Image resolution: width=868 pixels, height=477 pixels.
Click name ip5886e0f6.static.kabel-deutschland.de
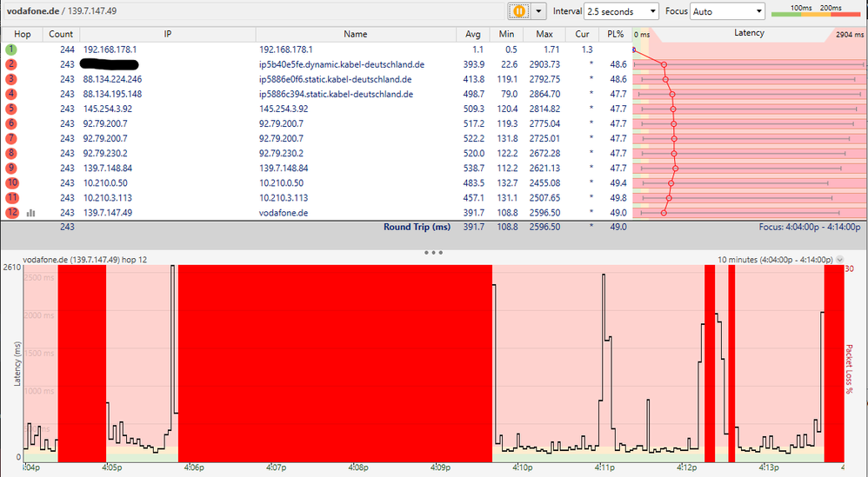tap(335, 79)
